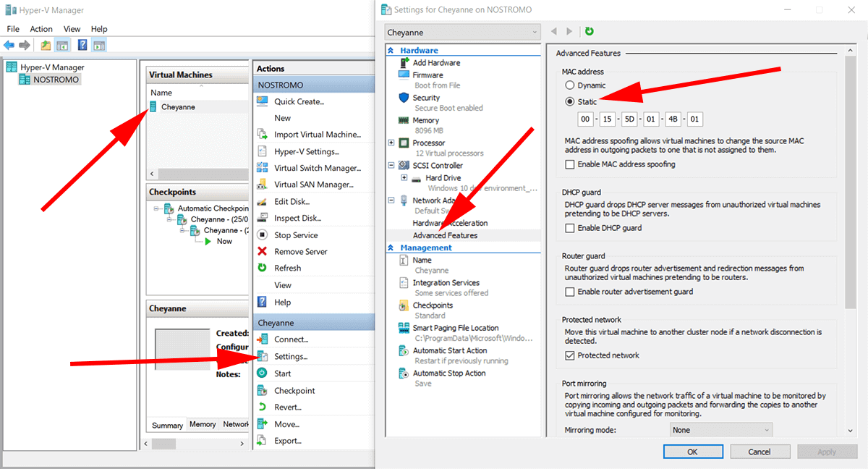This screenshot has width=868, height=469.
Task: Click the OK button
Action: point(692,452)
